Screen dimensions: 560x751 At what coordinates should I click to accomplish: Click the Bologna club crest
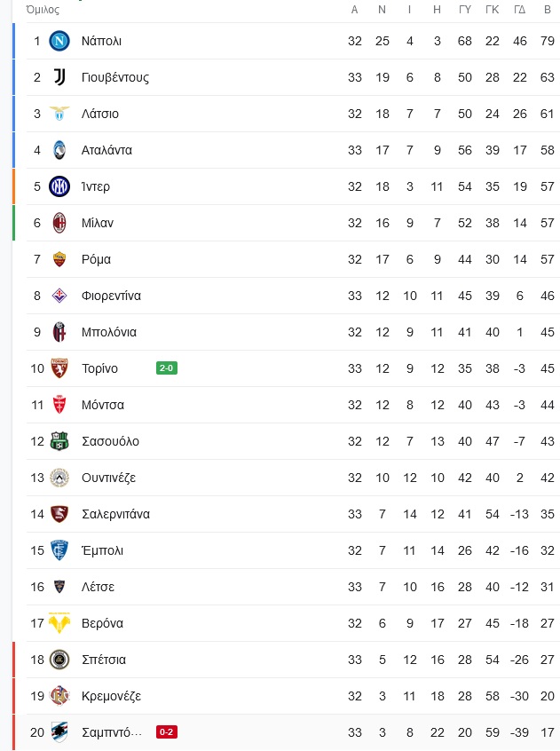tap(59, 332)
